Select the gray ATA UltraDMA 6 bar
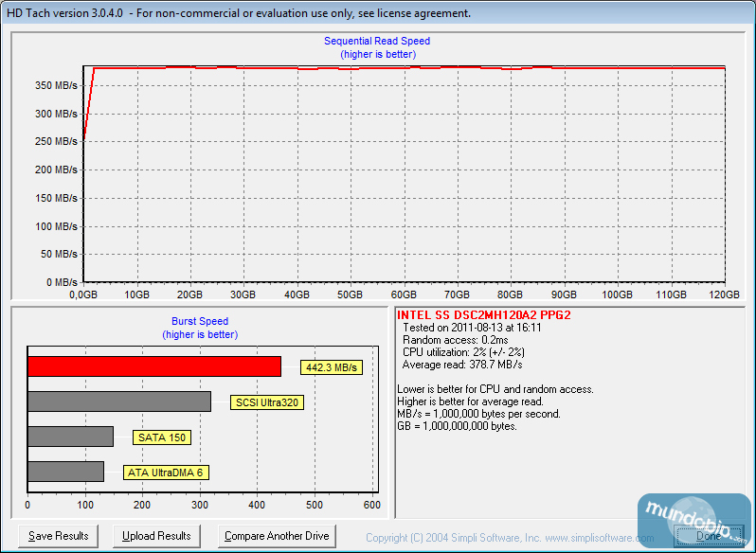756x553 pixels. (66, 472)
